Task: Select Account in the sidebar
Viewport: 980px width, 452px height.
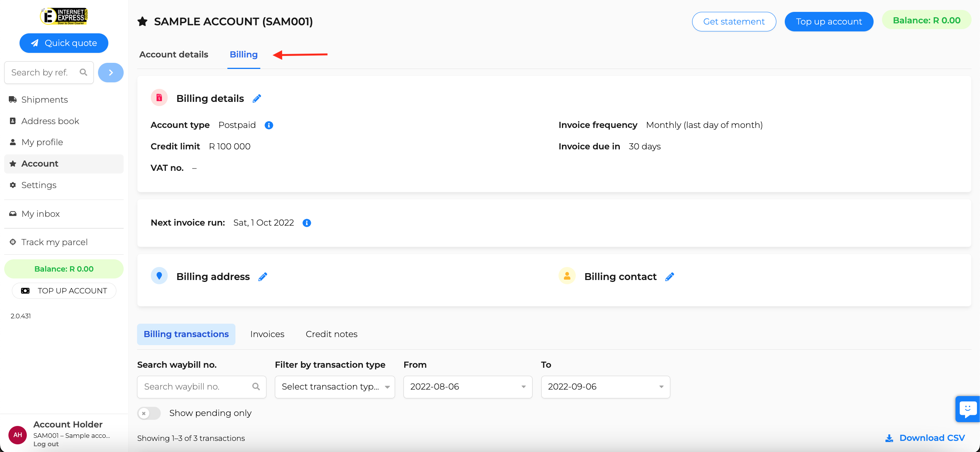Action: 64,164
